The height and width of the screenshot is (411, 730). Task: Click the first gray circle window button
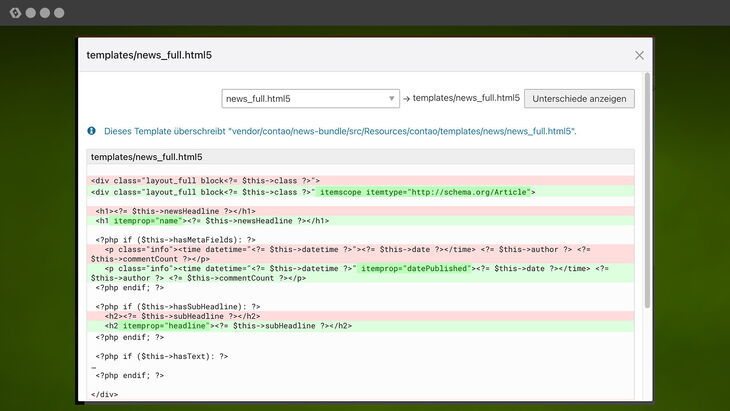(x=30, y=13)
